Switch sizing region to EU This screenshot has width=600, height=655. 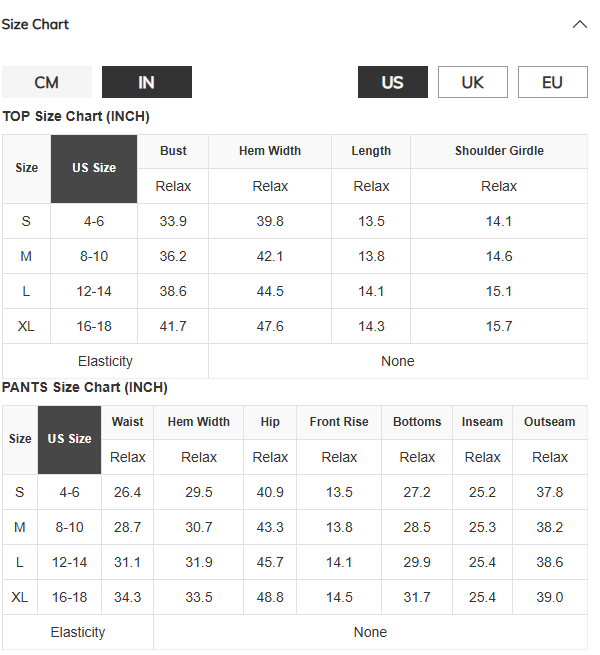pyautogui.click(x=552, y=82)
